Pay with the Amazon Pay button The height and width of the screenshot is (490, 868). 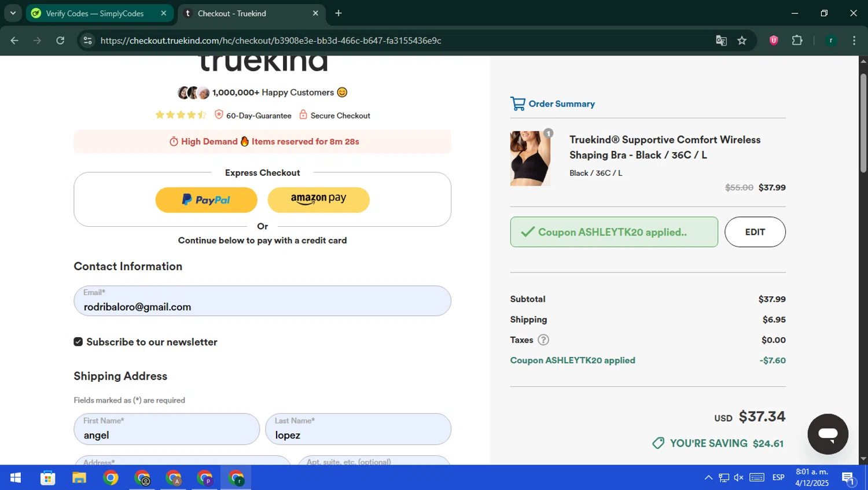coord(318,200)
